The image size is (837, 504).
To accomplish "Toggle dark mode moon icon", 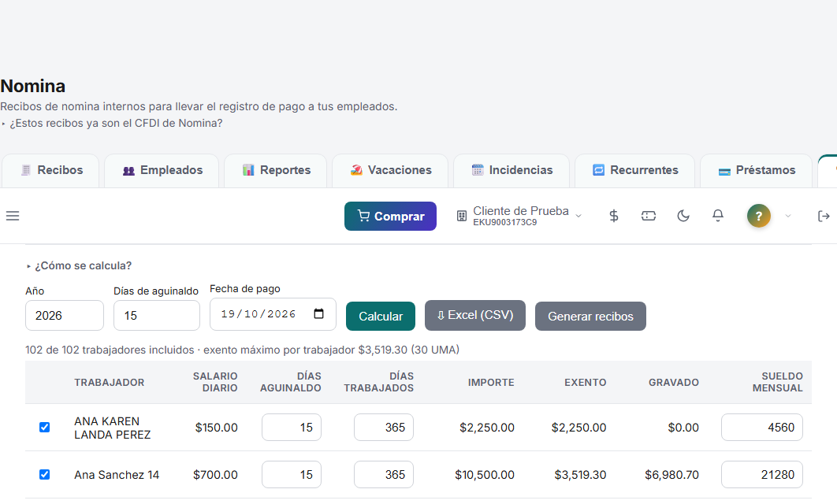I will pyautogui.click(x=683, y=216).
